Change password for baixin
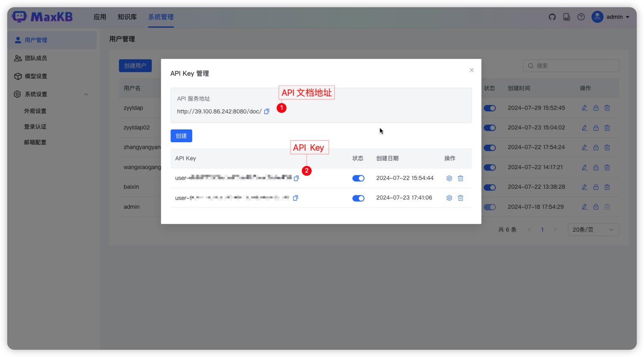The width and height of the screenshot is (644, 357). pyautogui.click(x=596, y=187)
